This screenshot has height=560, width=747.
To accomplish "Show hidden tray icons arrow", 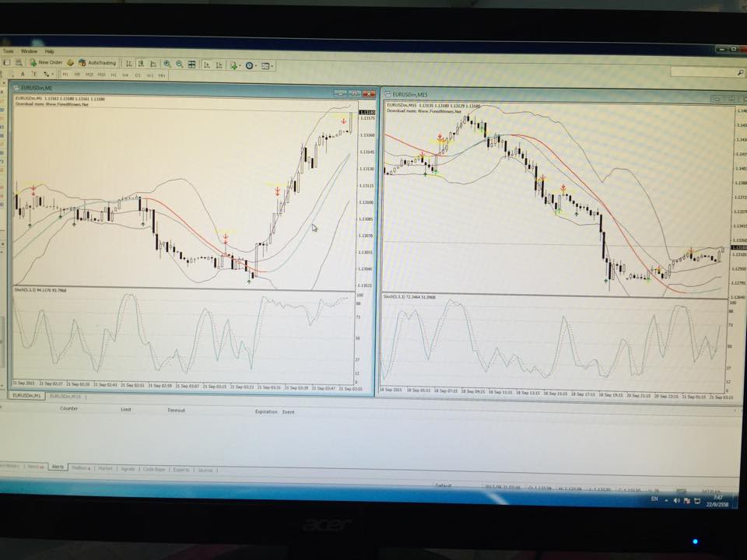I will [667, 500].
